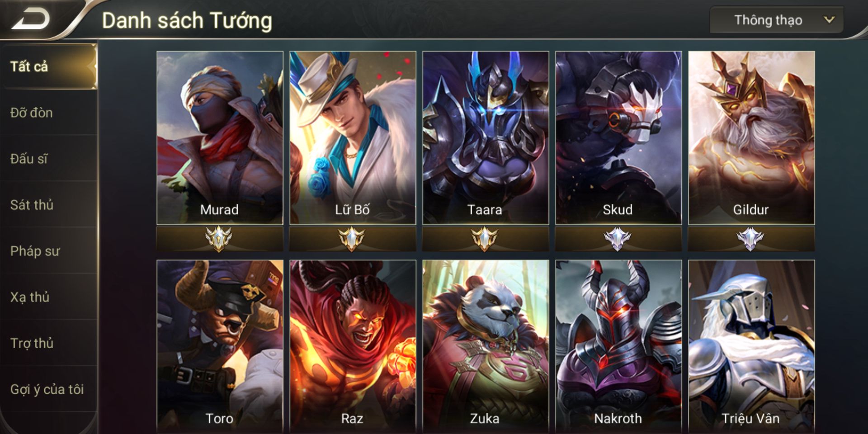Click Murad's mastery badge icon
This screenshot has height=434, width=868.
pos(219,238)
